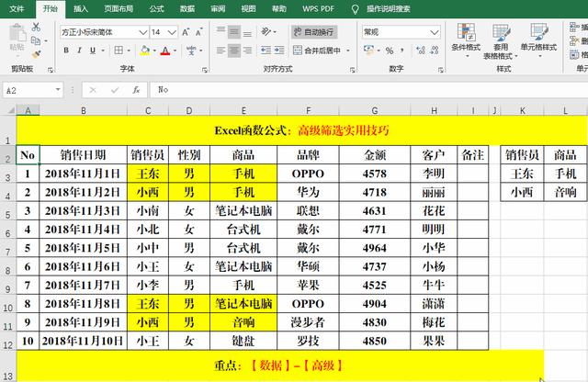Switch to the 插入 insert tab

point(81,8)
